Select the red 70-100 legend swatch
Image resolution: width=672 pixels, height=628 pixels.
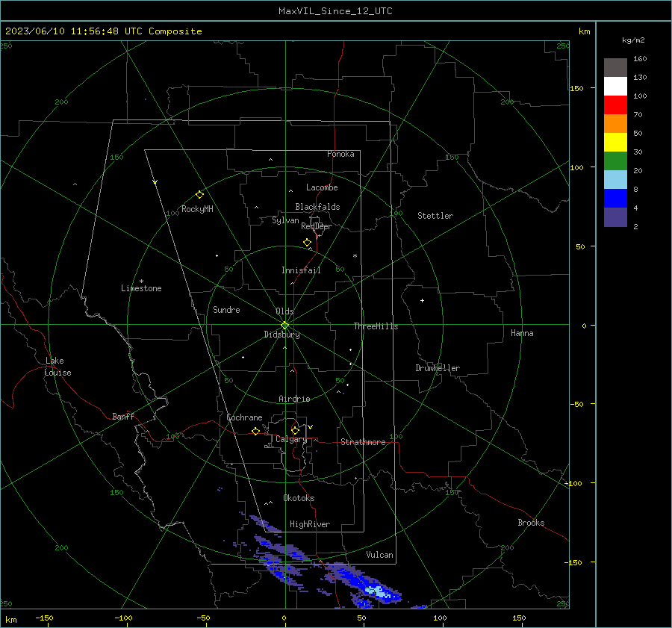coord(615,105)
